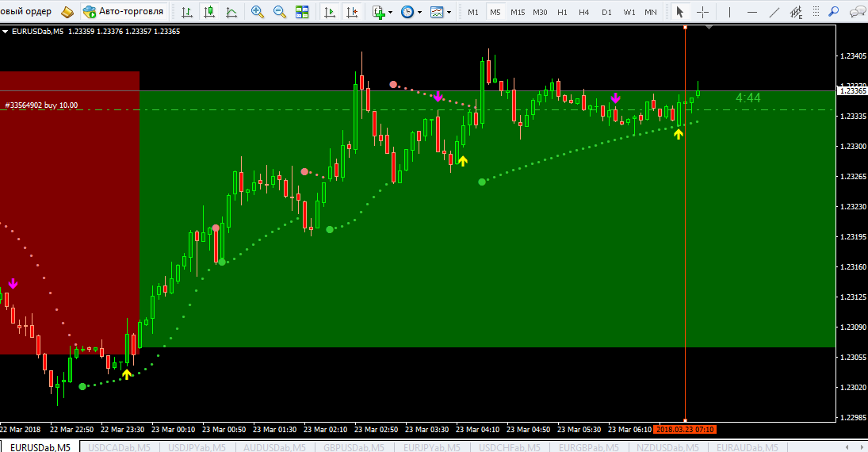This screenshot has height=452, width=868.
Task: Open the EURAUDab,M5 chart tab
Action: 747,447
